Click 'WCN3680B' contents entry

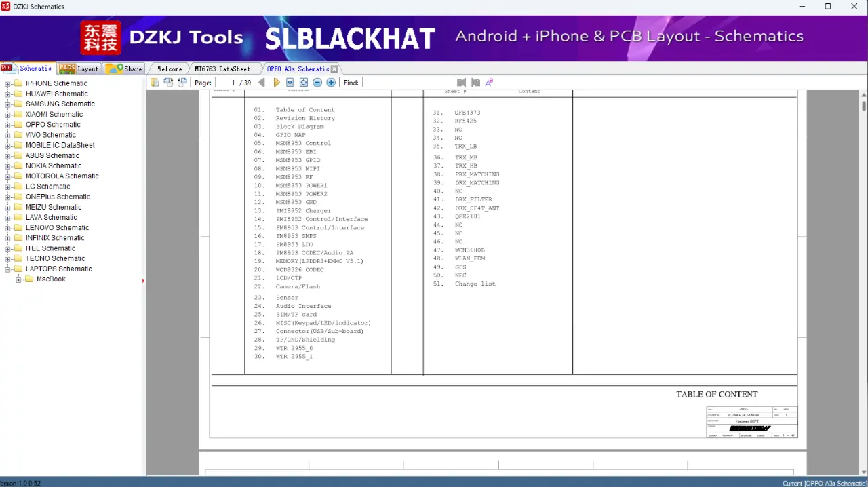470,250
